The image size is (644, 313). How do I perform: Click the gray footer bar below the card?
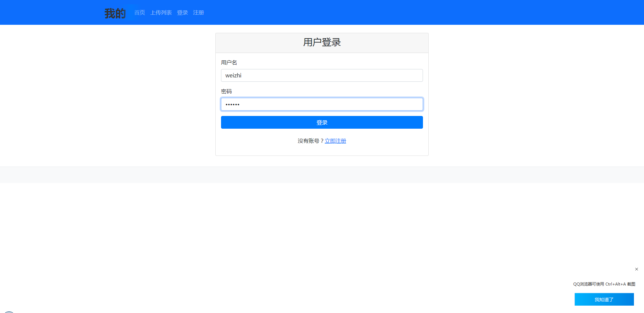click(x=322, y=175)
